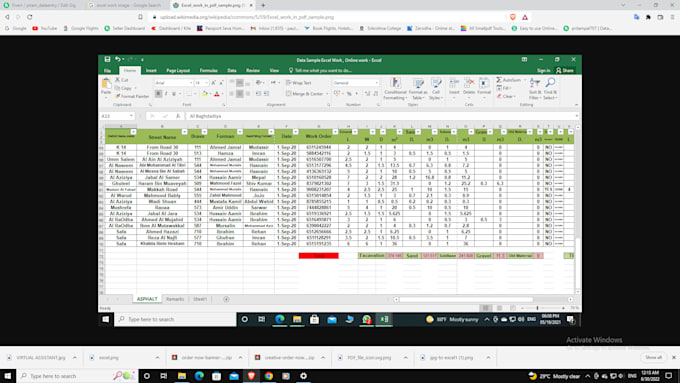The image size is (680, 383).
Task: Open the Date column filter arrow
Action: point(295,132)
